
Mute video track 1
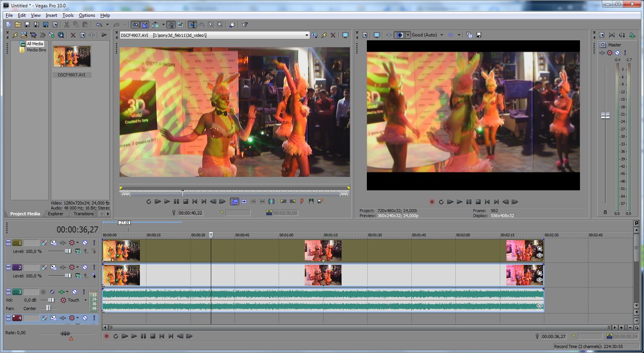(x=85, y=243)
